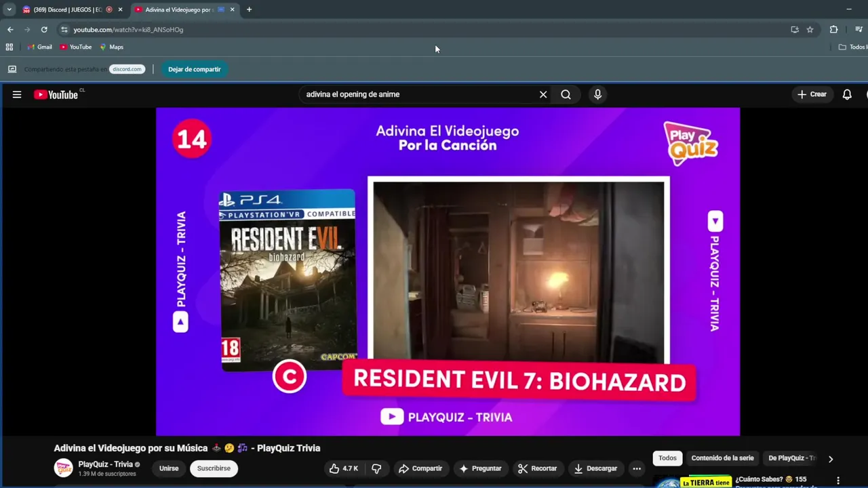Click the Compartir button
The width and height of the screenshot is (868, 488).
pos(420,468)
